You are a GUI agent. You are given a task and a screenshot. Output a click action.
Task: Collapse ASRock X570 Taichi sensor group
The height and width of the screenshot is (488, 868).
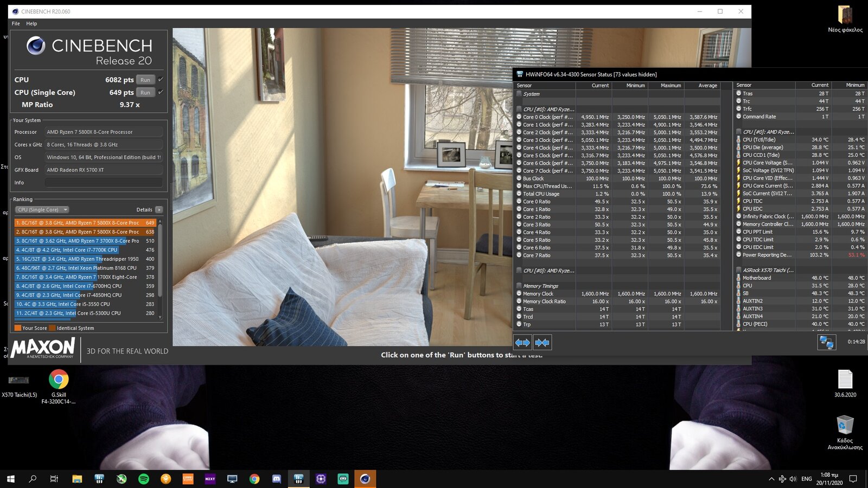click(x=739, y=270)
